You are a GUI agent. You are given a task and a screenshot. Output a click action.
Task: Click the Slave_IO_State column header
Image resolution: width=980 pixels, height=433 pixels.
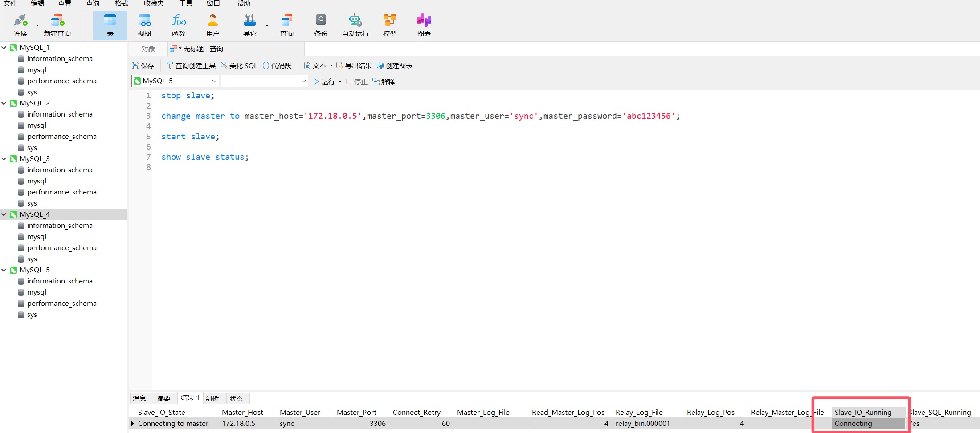click(176, 412)
